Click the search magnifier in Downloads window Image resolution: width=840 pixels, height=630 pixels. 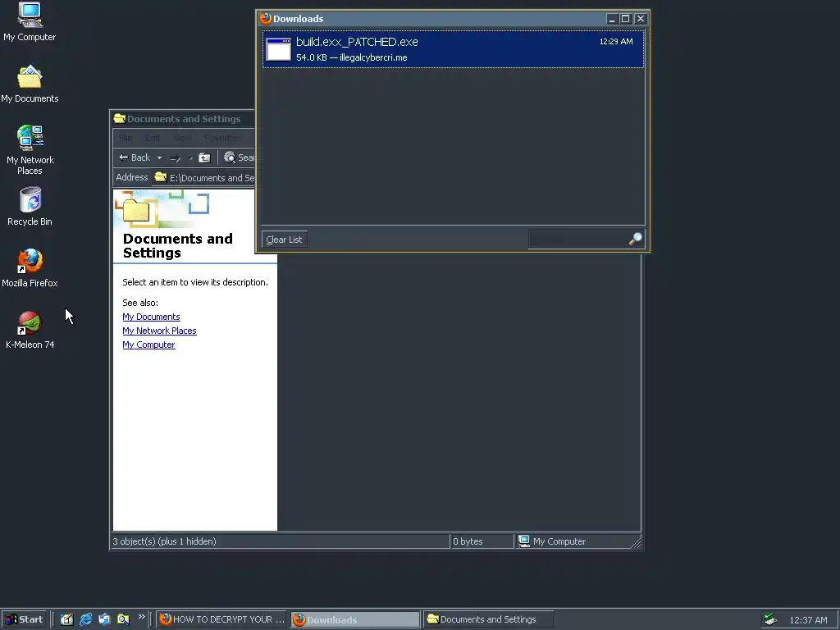[635, 239]
